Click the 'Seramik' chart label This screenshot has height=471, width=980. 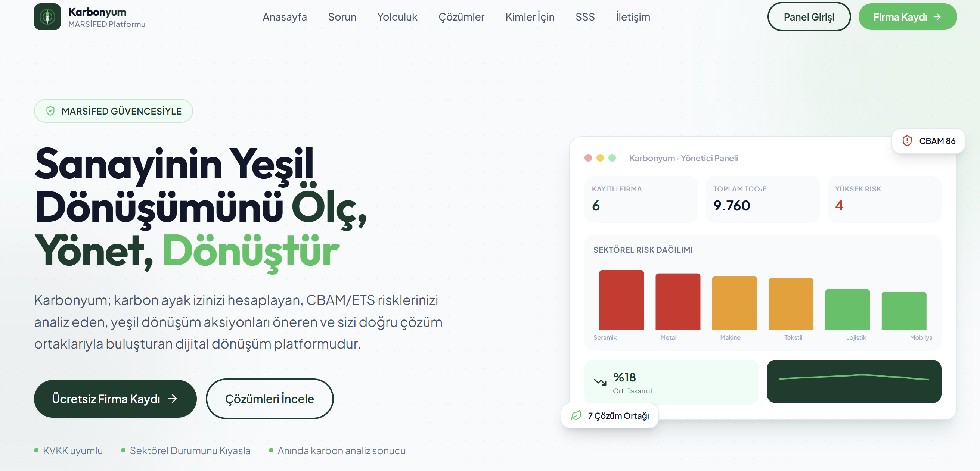pyautogui.click(x=605, y=337)
